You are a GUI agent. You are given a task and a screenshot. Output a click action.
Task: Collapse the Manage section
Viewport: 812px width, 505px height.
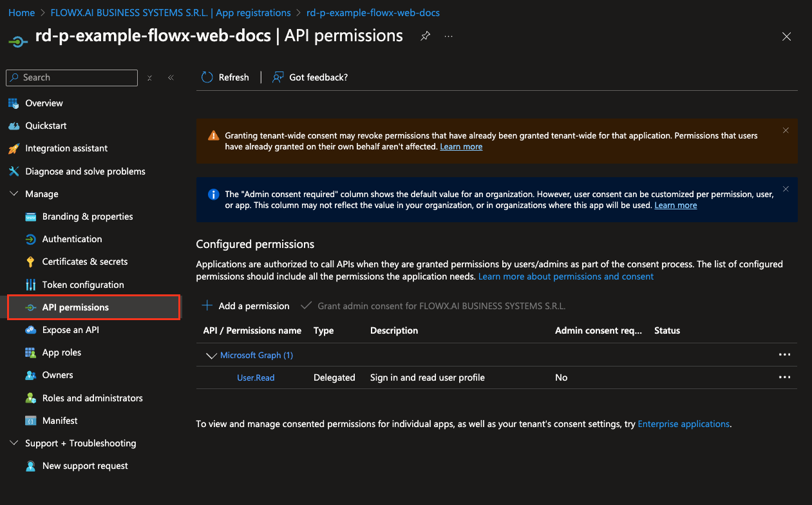pos(14,194)
